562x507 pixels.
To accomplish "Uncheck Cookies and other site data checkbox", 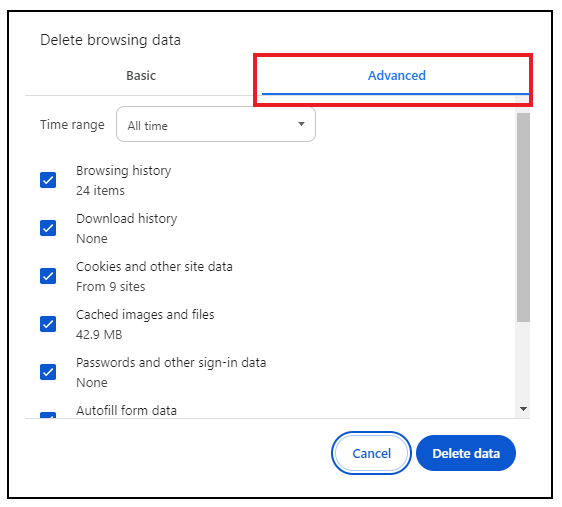I will [48, 276].
